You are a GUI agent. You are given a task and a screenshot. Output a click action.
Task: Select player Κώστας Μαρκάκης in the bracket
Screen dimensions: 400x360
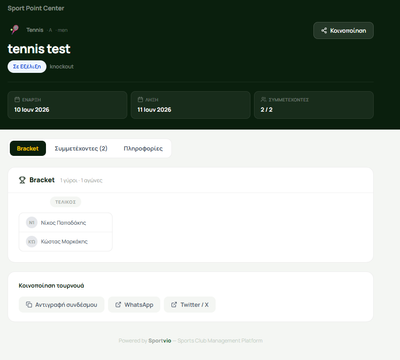pyautogui.click(x=66, y=241)
